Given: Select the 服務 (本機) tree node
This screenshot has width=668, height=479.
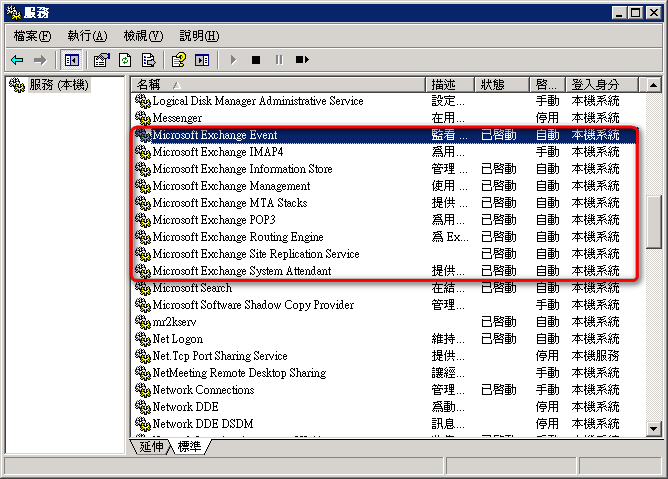Looking at the screenshot, I should point(59,85).
